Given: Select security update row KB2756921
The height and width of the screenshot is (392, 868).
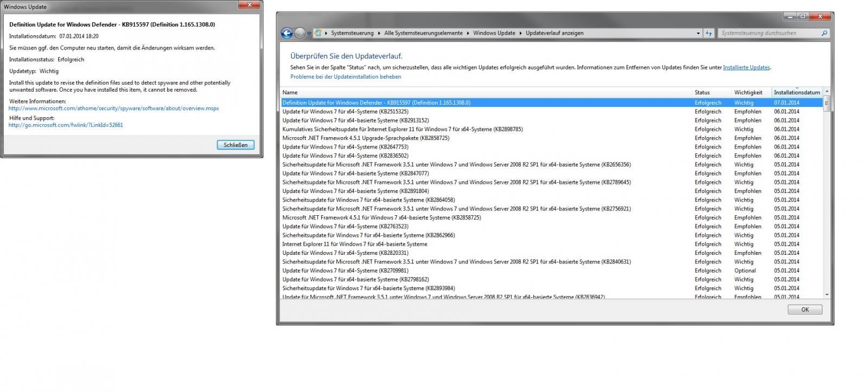Looking at the screenshot, I should tap(552, 209).
